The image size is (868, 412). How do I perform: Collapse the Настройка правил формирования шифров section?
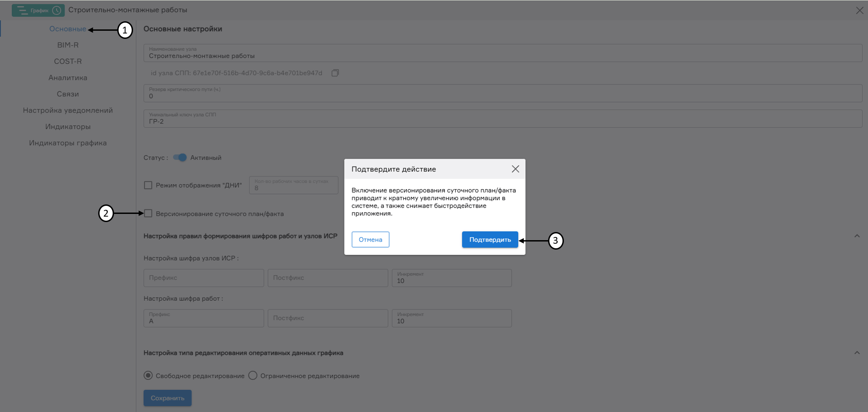(x=856, y=236)
